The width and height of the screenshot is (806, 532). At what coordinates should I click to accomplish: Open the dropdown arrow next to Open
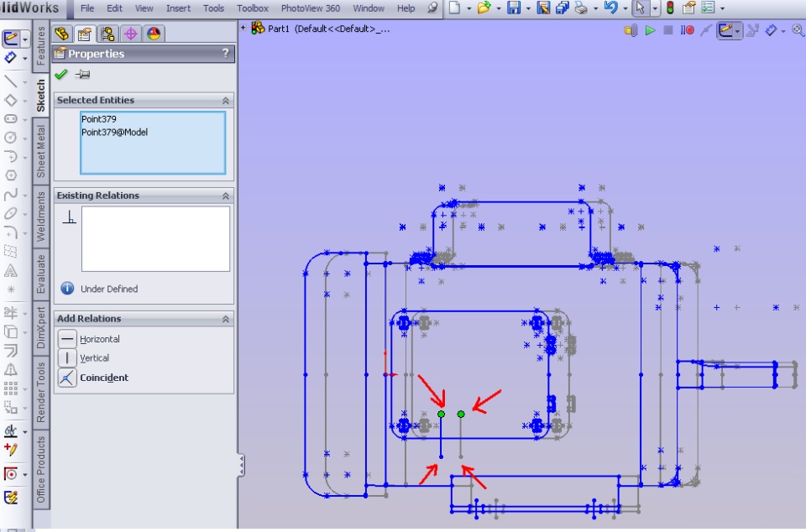click(x=498, y=8)
